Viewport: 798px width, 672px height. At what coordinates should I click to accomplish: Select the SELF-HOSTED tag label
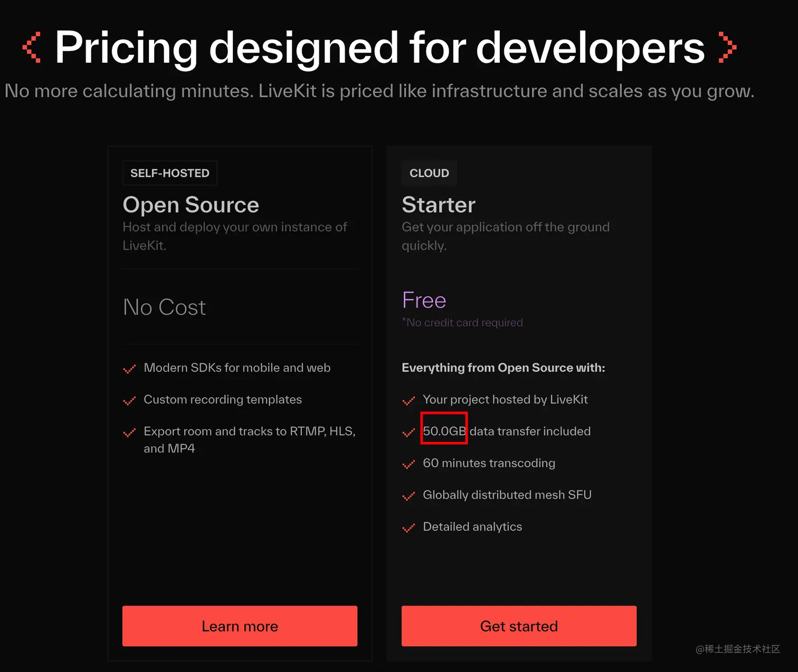click(169, 173)
